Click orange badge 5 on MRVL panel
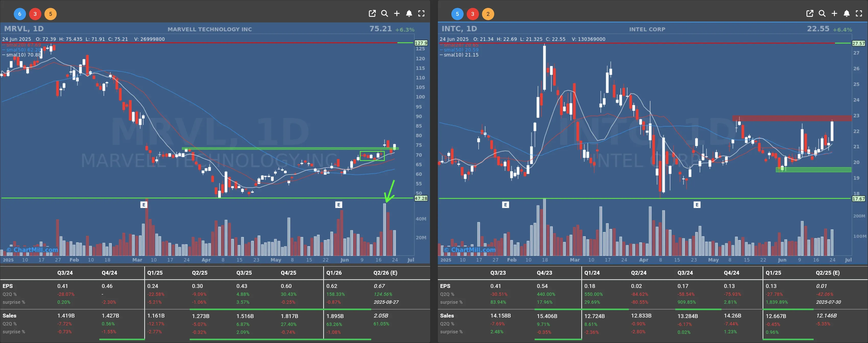 click(51, 14)
